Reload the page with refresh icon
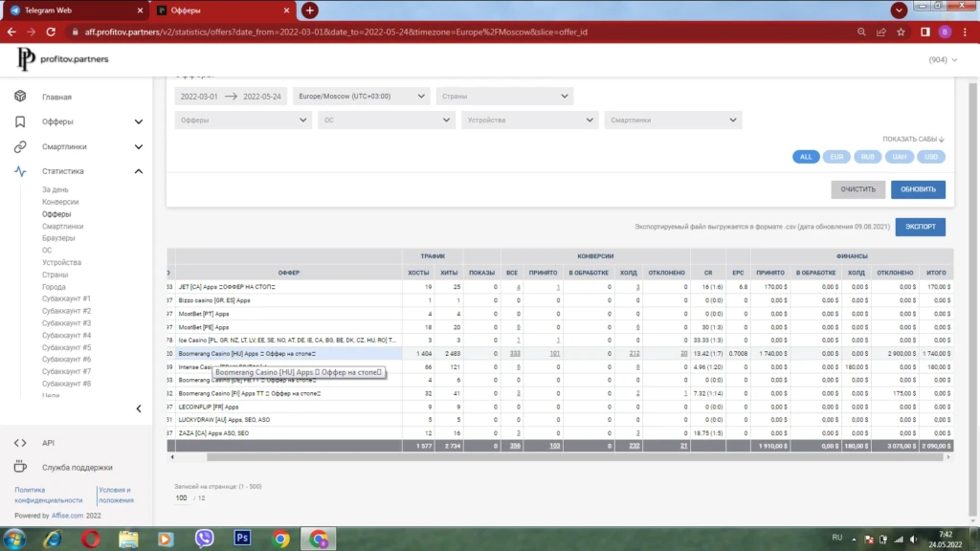980x551 pixels. pyautogui.click(x=51, y=32)
